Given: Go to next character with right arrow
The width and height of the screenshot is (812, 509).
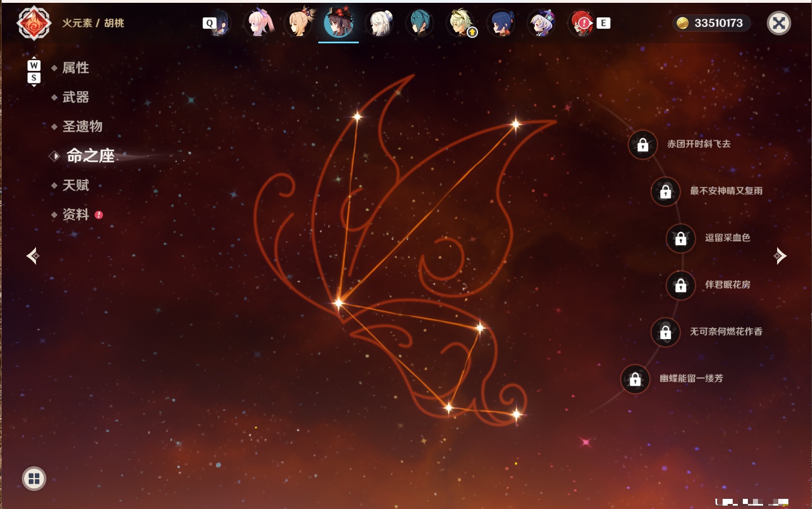Looking at the screenshot, I should tap(780, 256).
